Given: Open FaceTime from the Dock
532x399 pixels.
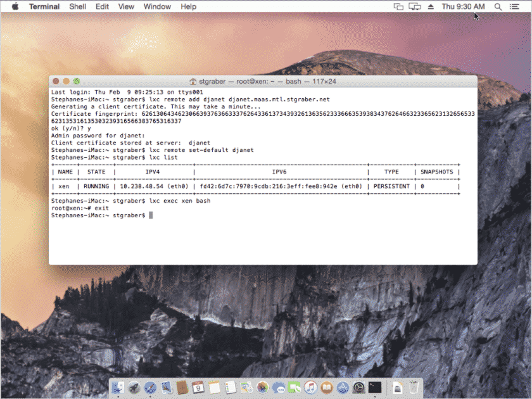Looking at the screenshot, I should [294, 388].
